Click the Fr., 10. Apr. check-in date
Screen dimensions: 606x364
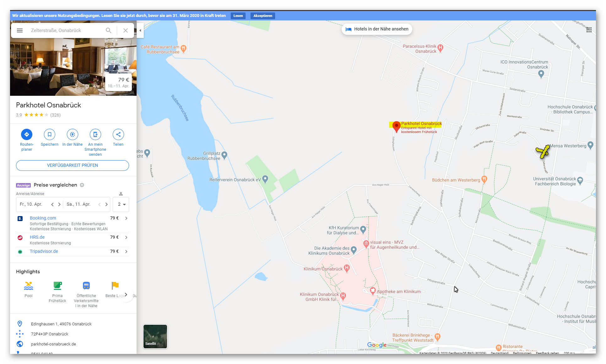tap(31, 204)
